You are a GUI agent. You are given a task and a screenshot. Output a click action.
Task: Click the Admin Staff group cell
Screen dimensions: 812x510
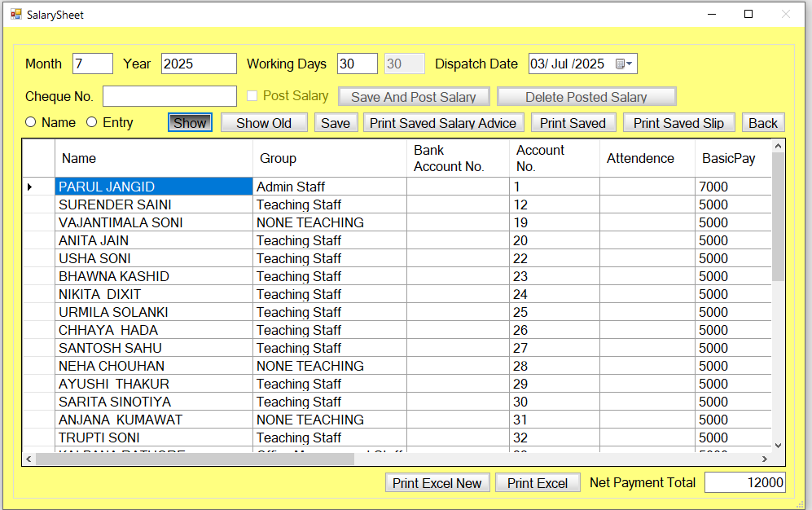330,187
